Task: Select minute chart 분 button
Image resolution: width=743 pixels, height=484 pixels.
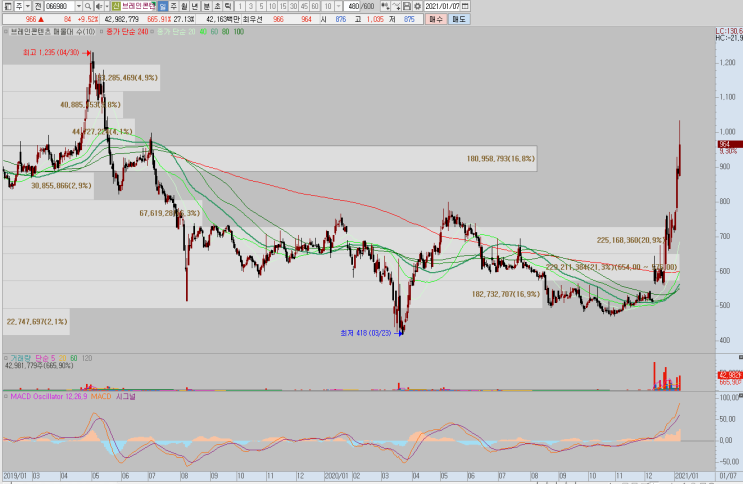Action: [207, 6]
